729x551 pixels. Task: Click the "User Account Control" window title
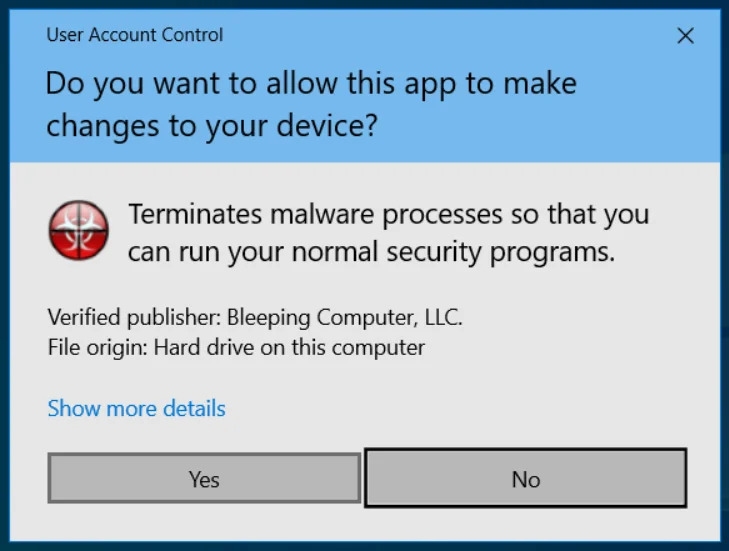134,35
